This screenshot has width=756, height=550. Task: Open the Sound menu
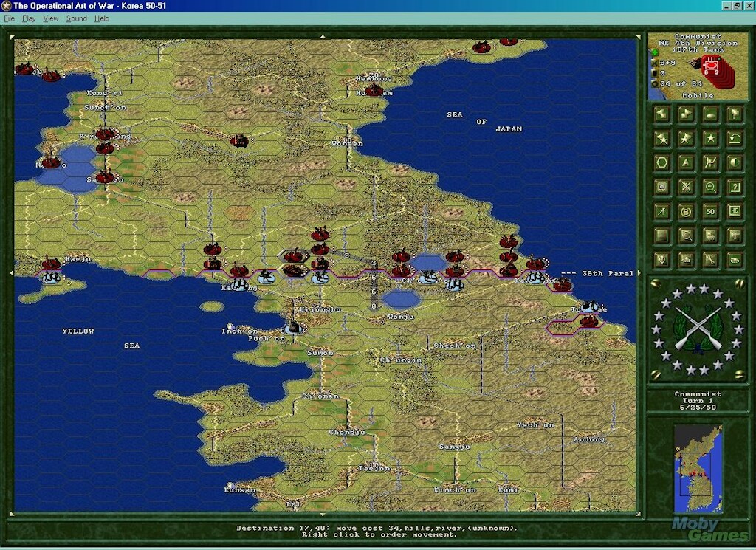tap(77, 18)
